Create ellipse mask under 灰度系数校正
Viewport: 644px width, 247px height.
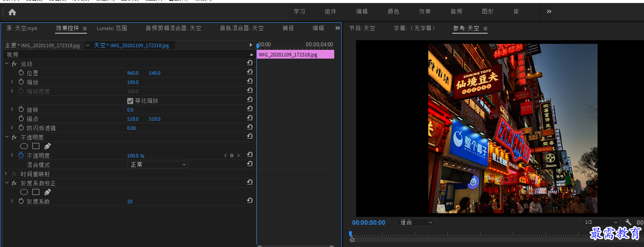[x=24, y=192]
